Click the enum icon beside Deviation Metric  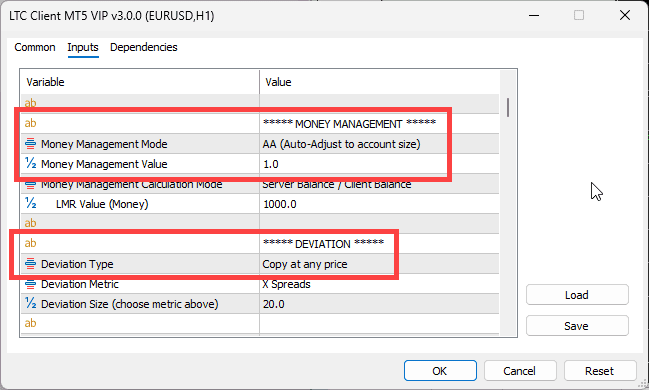tap(30, 284)
